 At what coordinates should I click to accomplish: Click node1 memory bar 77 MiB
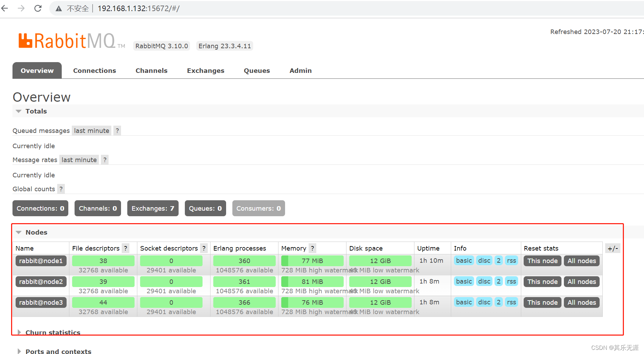312,261
